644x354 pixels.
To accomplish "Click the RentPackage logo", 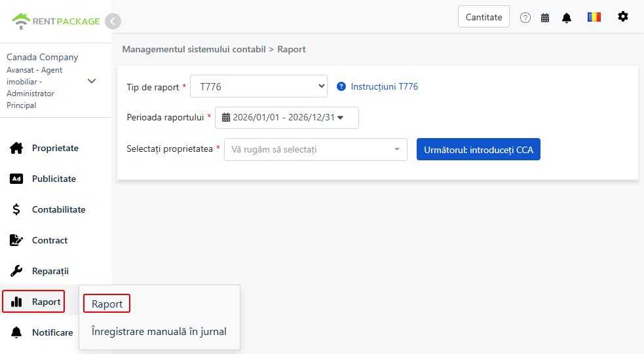I will point(56,22).
